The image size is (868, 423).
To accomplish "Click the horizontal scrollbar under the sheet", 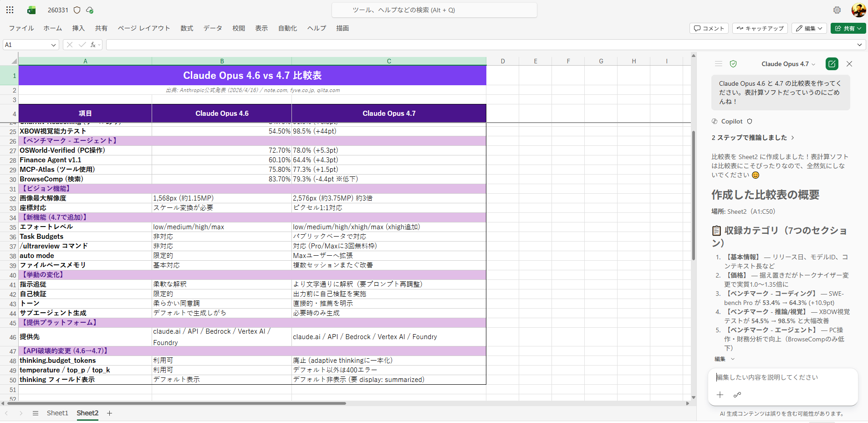I will (182, 403).
